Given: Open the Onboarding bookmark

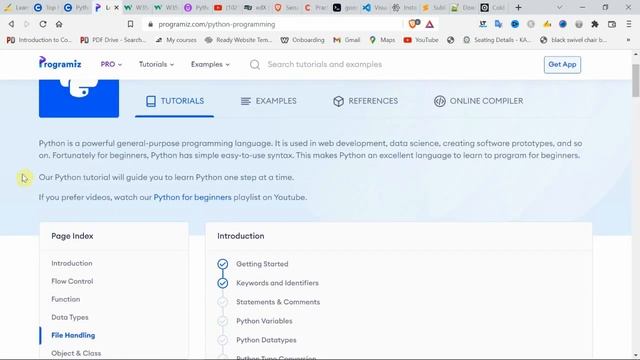Looking at the screenshot, I should pos(302,40).
